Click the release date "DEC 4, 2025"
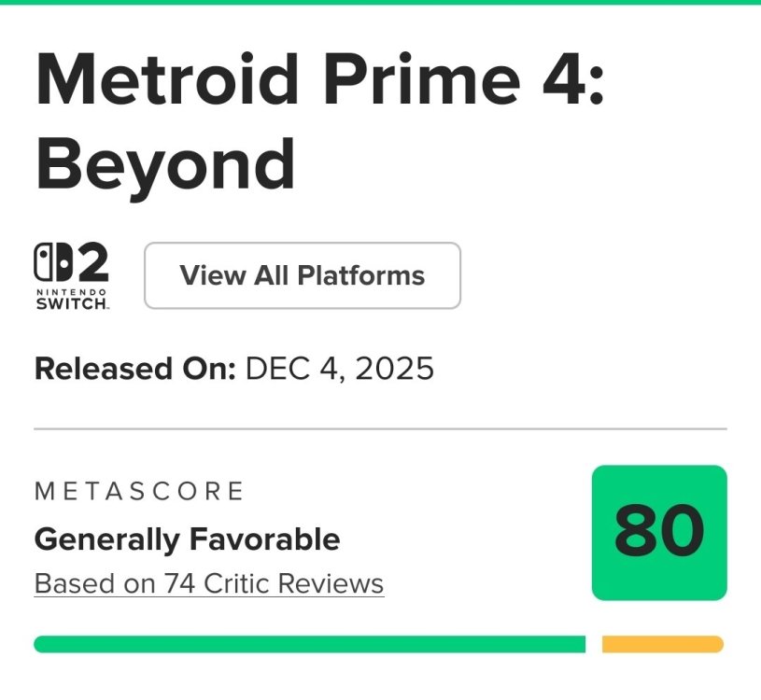The width and height of the screenshot is (761, 700). (340, 369)
